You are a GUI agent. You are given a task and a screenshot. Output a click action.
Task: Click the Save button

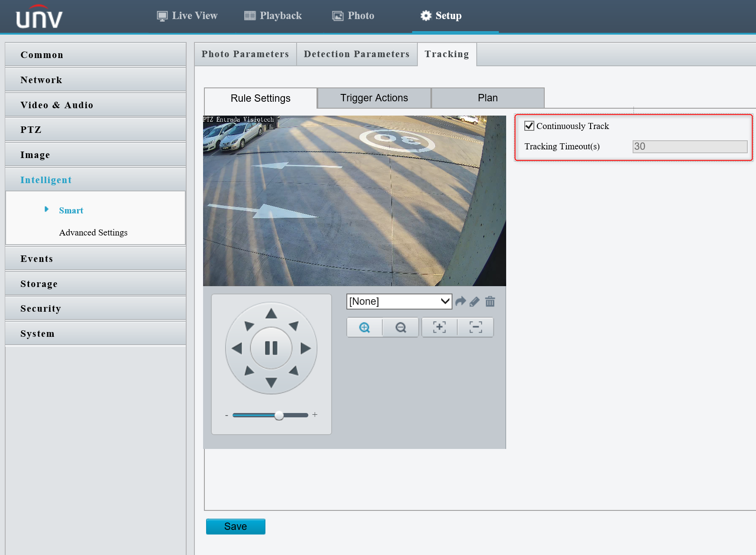coord(236,526)
